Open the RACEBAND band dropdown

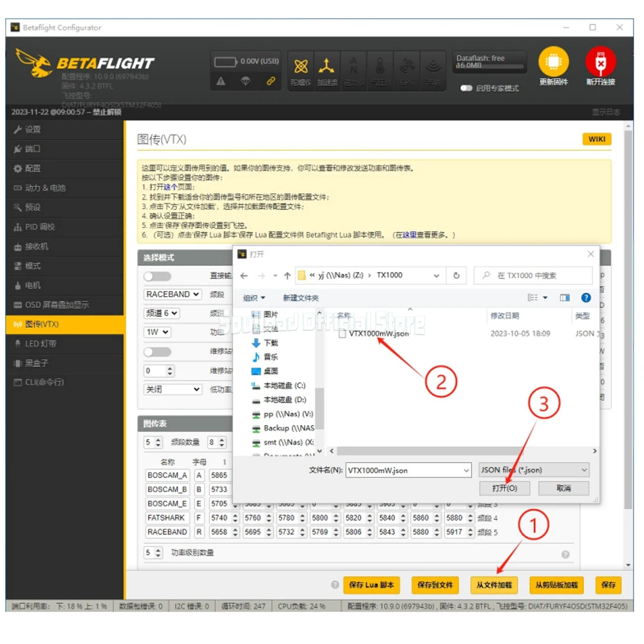[173, 294]
